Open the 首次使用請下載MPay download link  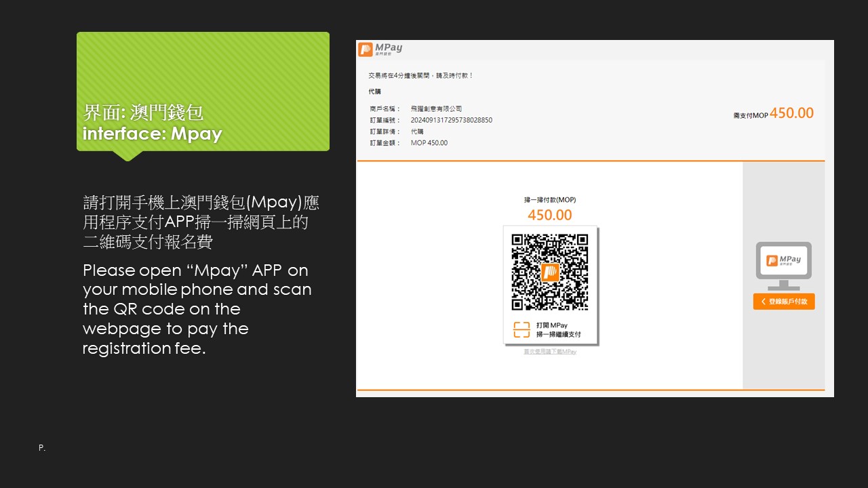tap(550, 352)
